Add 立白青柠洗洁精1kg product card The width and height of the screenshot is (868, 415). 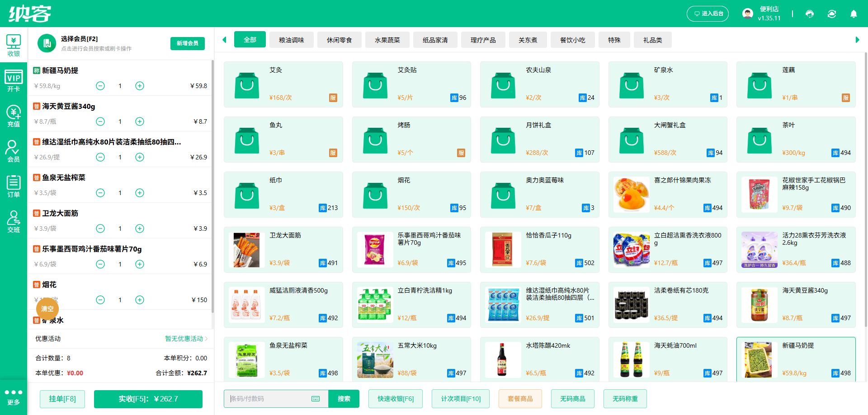pos(411,305)
